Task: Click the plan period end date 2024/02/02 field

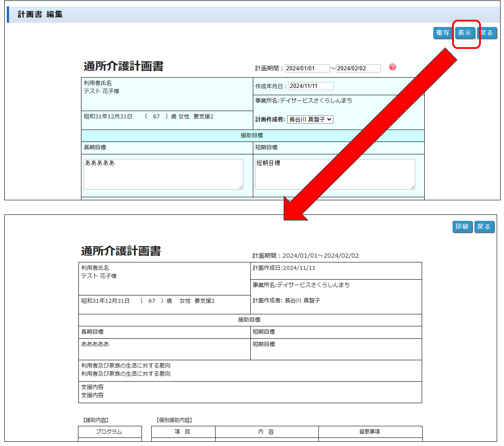Action: (358, 68)
